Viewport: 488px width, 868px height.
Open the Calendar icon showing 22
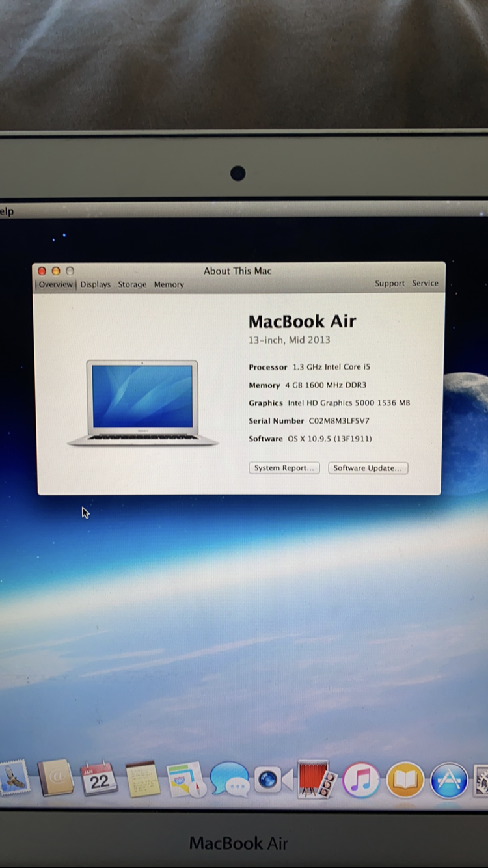pyautogui.click(x=99, y=778)
